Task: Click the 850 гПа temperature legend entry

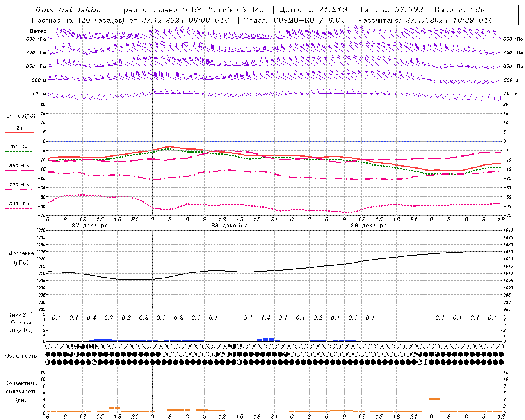Action: pos(19,166)
